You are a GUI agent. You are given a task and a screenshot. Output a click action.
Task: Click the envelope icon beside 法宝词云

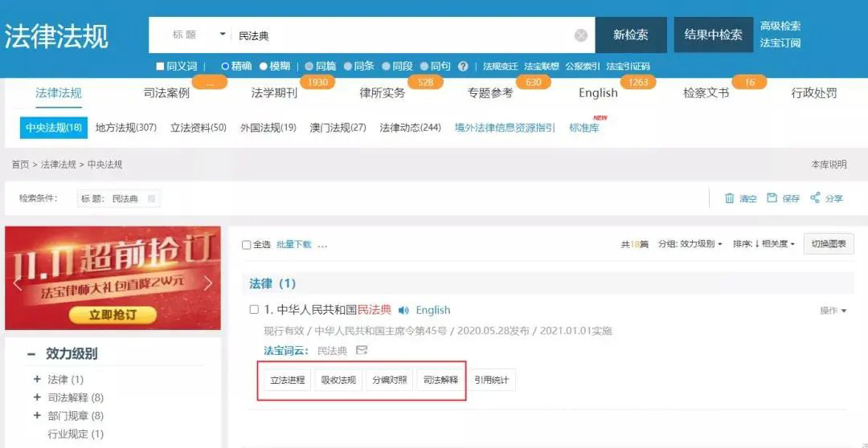(x=362, y=350)
